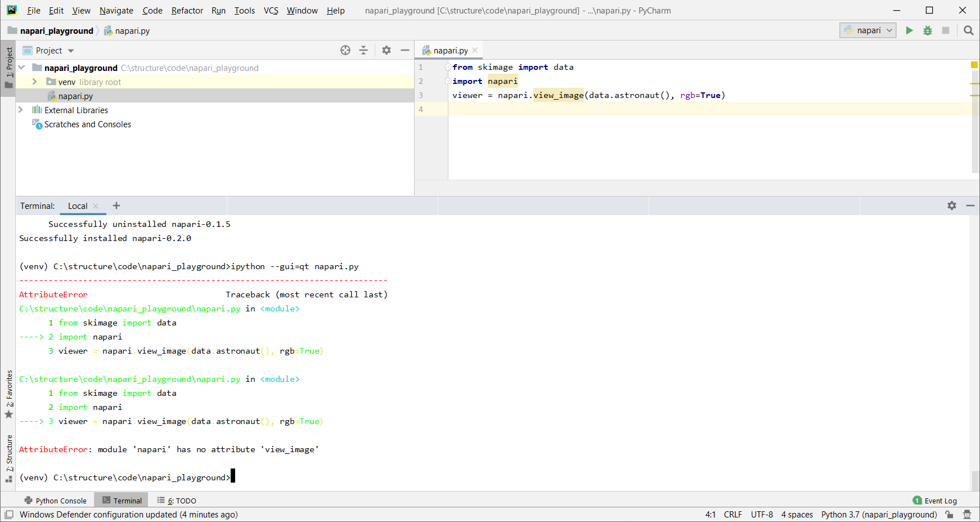This screenshot has width=980, height=522.
Task: Toggle the Project side tool tab
Action: (x=8, y=68)
